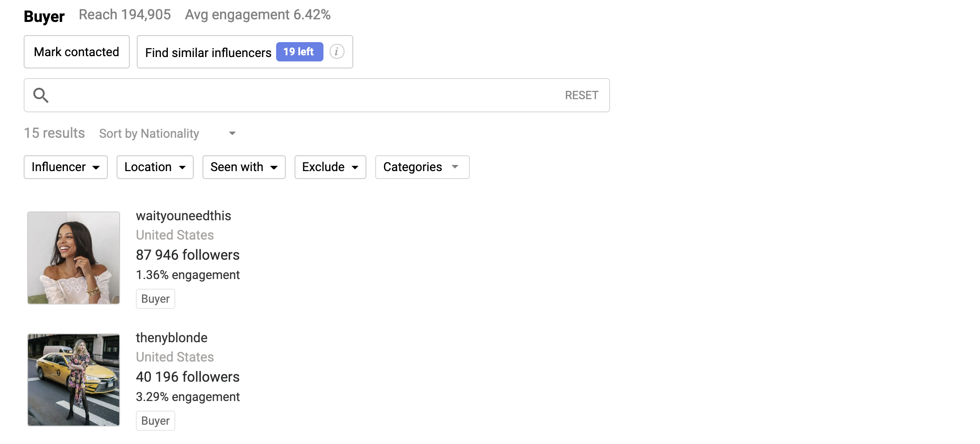Screen dimensions: 980x444
Task: Click Buyer tag under thenyblonde
Action: point(156,421)
